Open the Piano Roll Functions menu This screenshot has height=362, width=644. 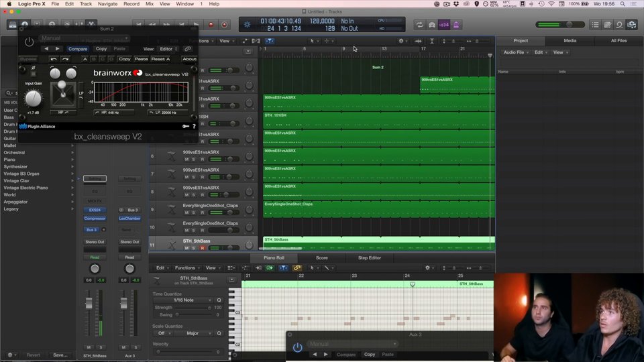coord(187,268)
